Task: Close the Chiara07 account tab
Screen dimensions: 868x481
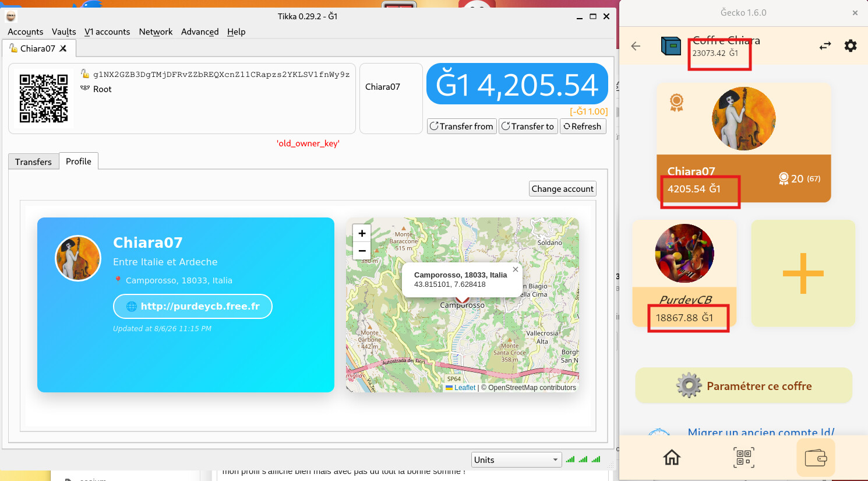Action: (x=63, y=48)
